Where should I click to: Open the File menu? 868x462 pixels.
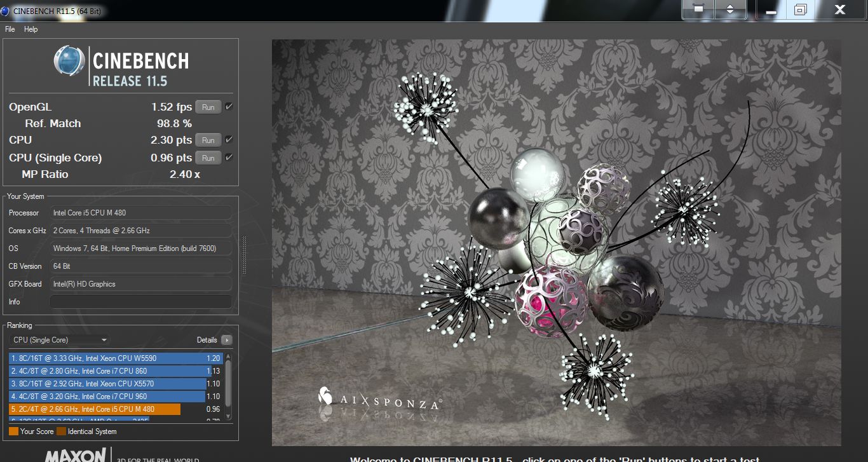click(x=10, y=29)
